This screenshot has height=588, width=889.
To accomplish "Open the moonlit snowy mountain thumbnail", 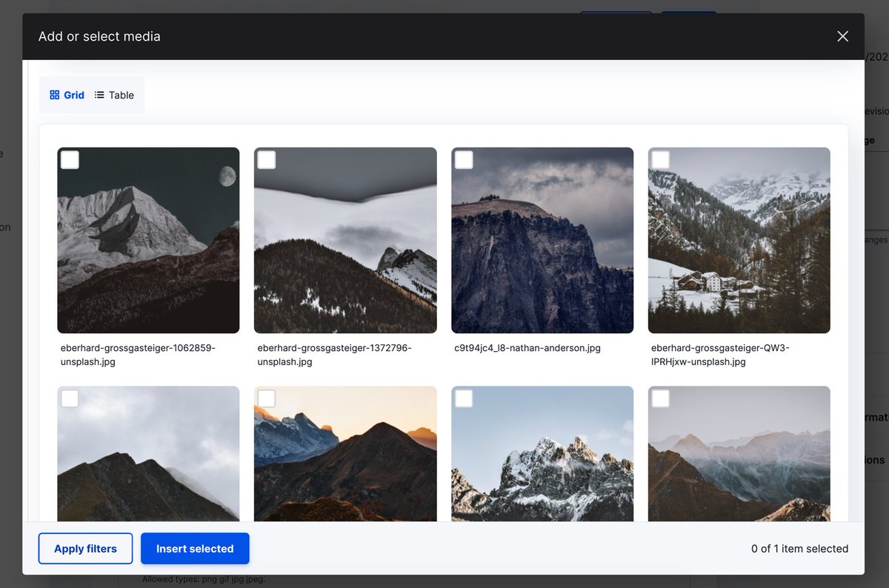I will click(x=148, y=241).
